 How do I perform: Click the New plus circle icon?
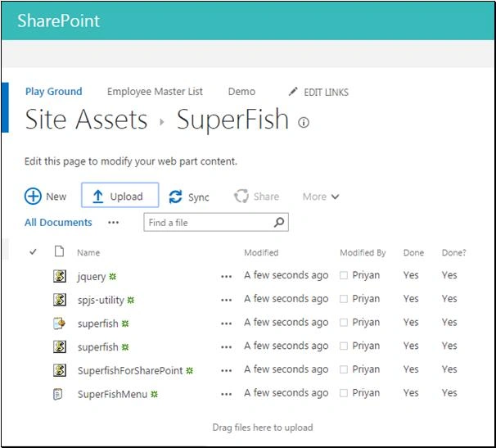33,197
